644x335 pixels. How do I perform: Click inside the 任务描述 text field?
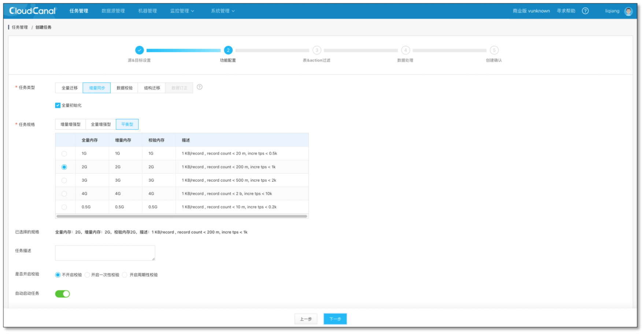coord(105,253)
